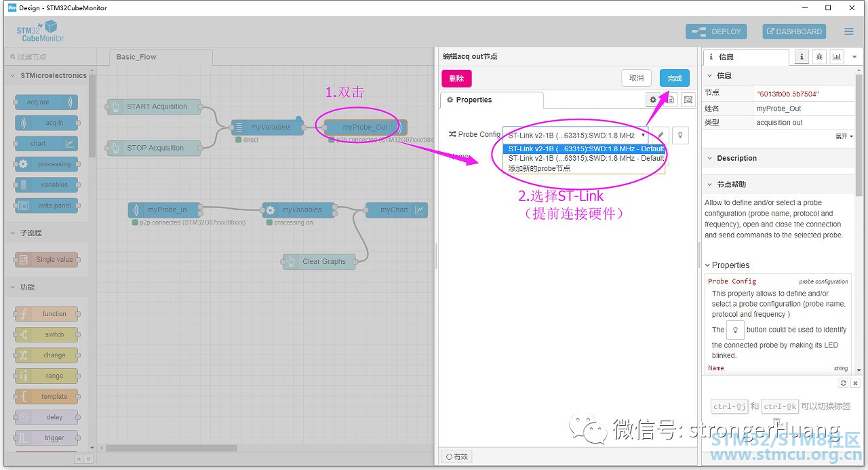Select the myChart node on canvas
The image size is (868, 470).
(397, 210)
